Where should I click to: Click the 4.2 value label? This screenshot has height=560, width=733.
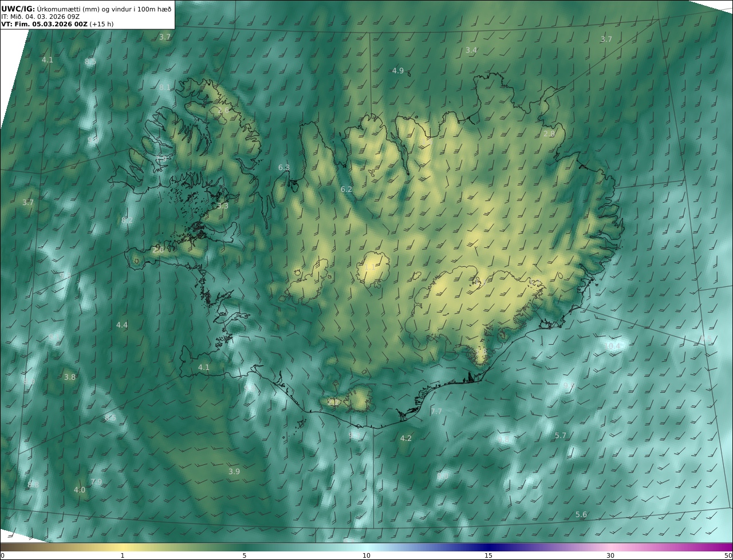tap(405, 439)
